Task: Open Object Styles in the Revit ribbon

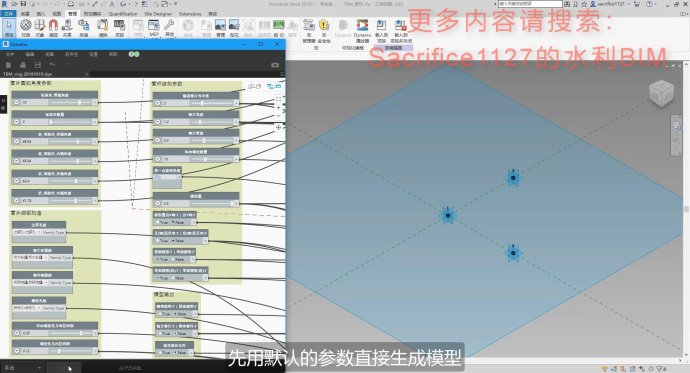Action: [40, 27]
